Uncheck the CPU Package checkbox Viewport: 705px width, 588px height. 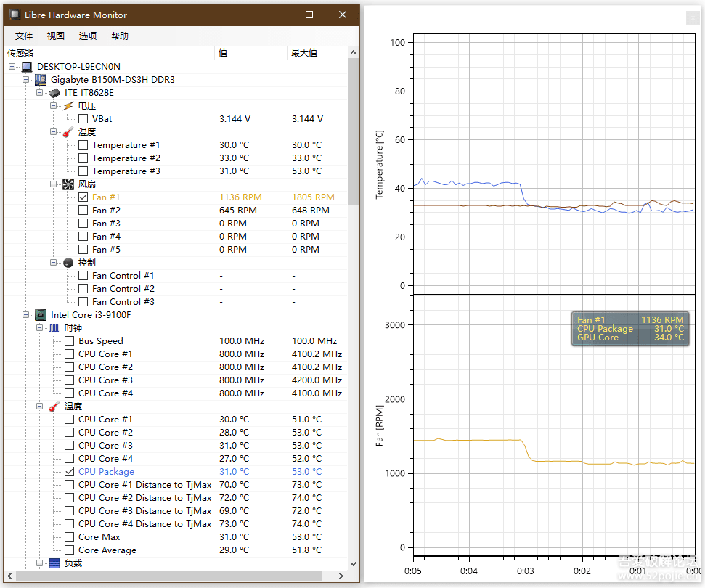point(69,471)
